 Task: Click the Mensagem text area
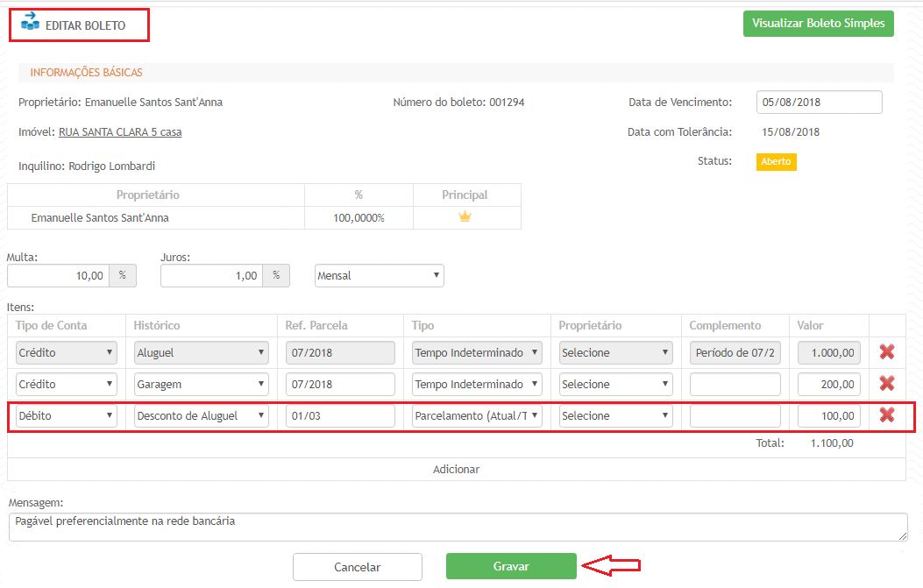tap(457, 527)
